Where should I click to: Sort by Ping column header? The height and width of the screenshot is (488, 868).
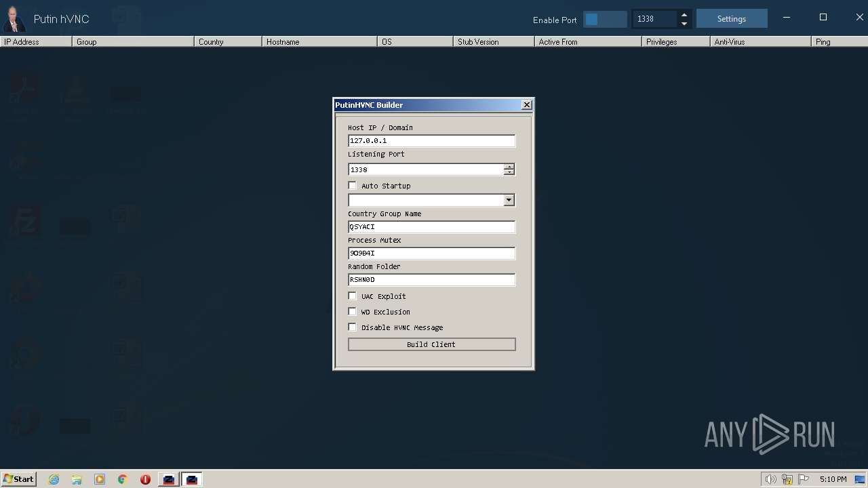tap(840, 42)
